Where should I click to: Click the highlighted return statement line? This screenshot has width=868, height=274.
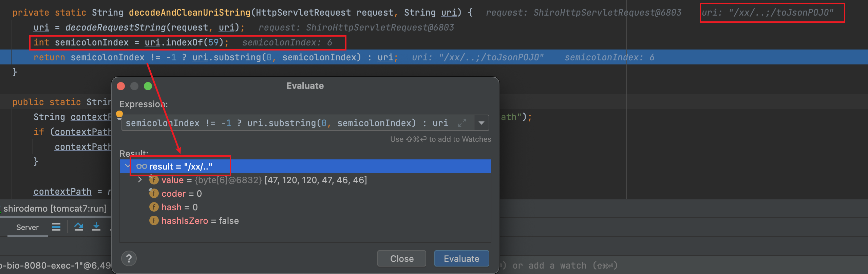tap(434, 57)
